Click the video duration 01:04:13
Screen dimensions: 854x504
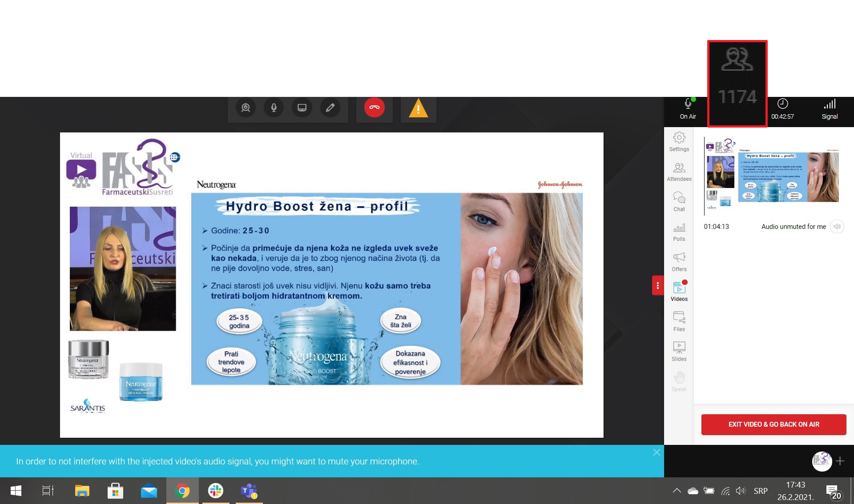716,227
